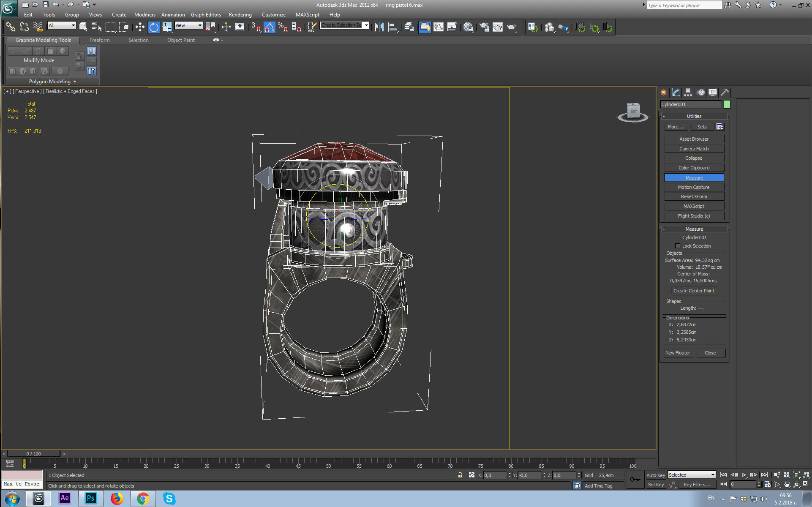Click the Use Pivot Point Center icon

[x=210, y=27]
